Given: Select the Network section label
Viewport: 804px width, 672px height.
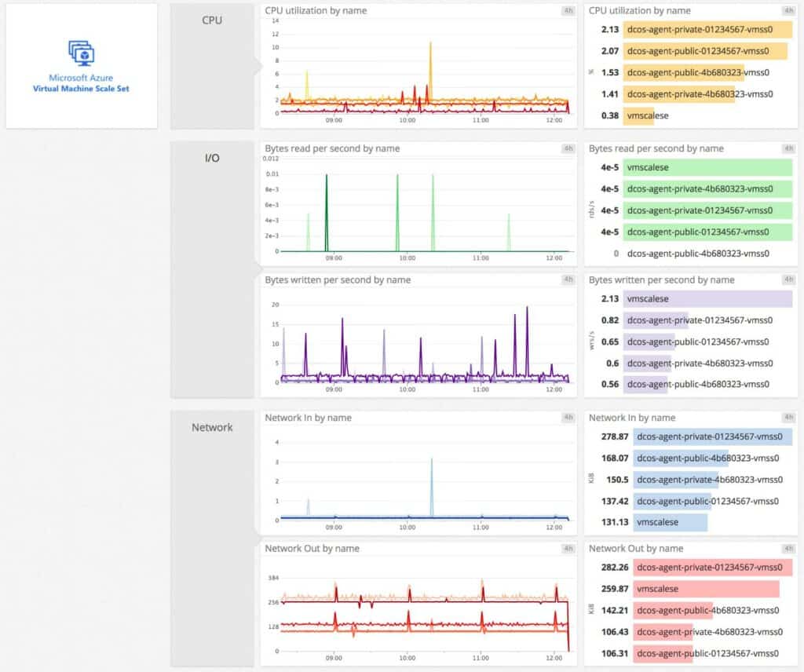Looking at the screenshot, I should (x=212, y=427).
